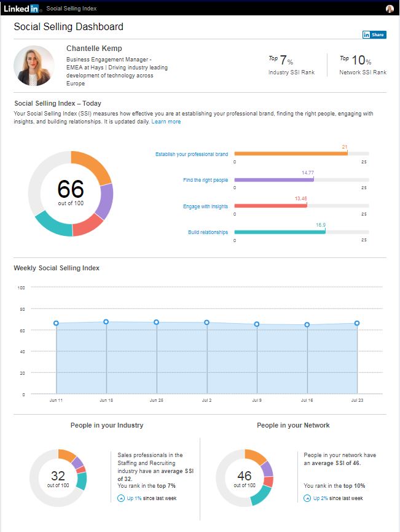Click the 46 out of 100 network donut

coord(245,478)
